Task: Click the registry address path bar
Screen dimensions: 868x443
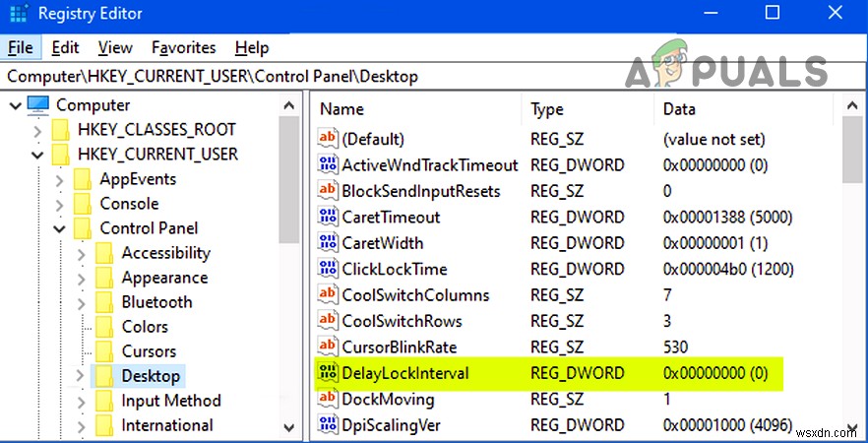Action: 295,76
